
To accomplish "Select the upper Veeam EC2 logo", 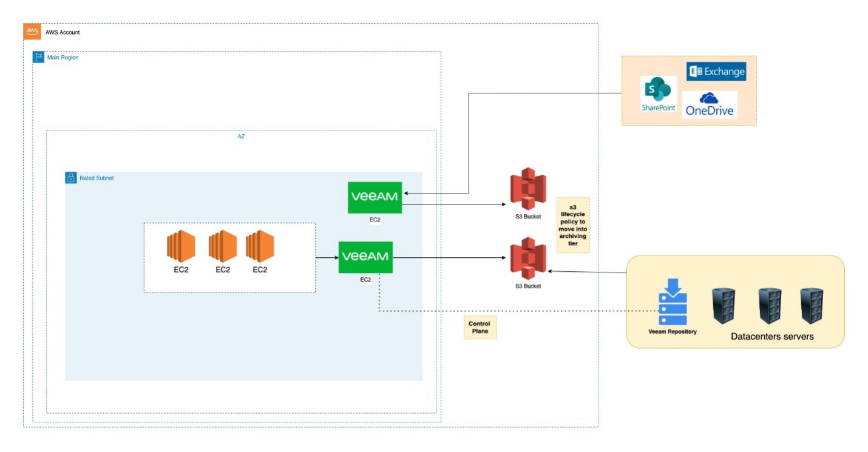I will click(x=375, y=197).
